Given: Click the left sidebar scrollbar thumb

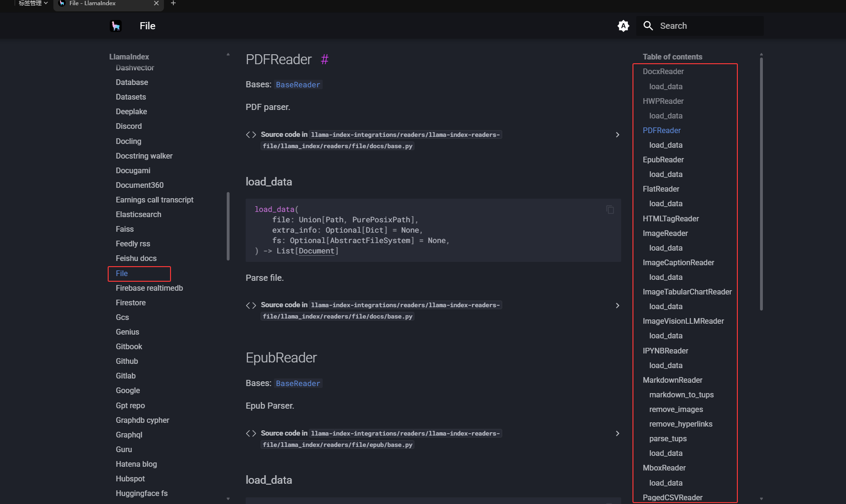Looking at the screenshot, I should [x=228, y=227].
